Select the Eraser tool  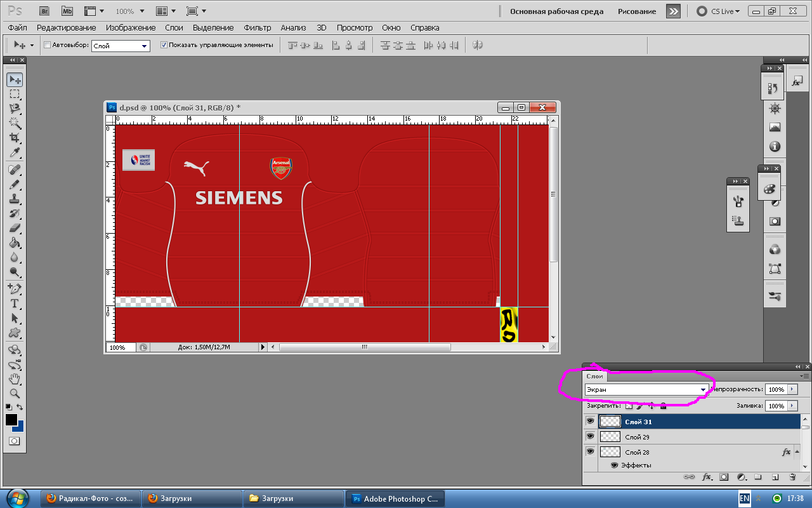click(x=14, y=228)
